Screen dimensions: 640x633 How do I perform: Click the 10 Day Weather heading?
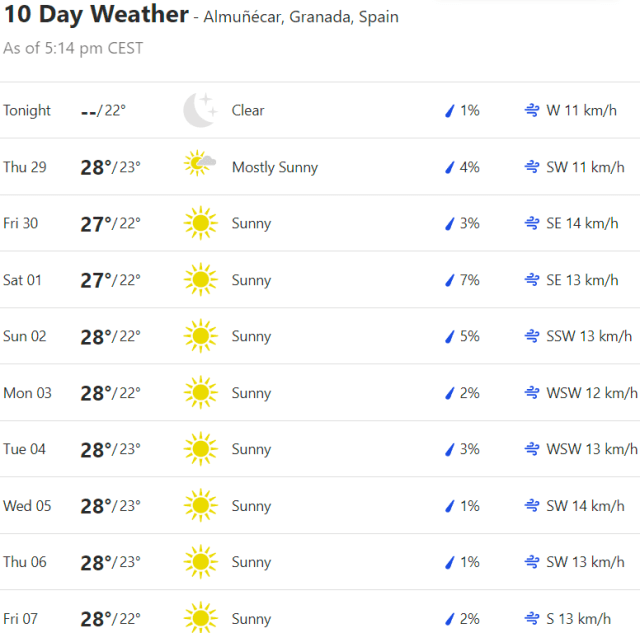(96, 15)
